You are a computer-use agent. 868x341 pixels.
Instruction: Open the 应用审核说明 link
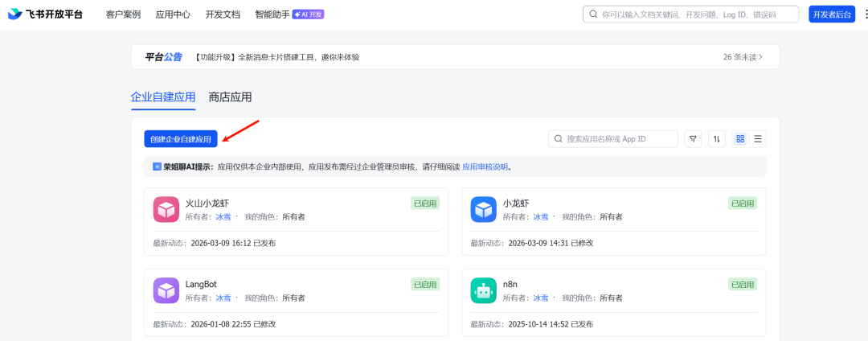click(x=485, y=166)
